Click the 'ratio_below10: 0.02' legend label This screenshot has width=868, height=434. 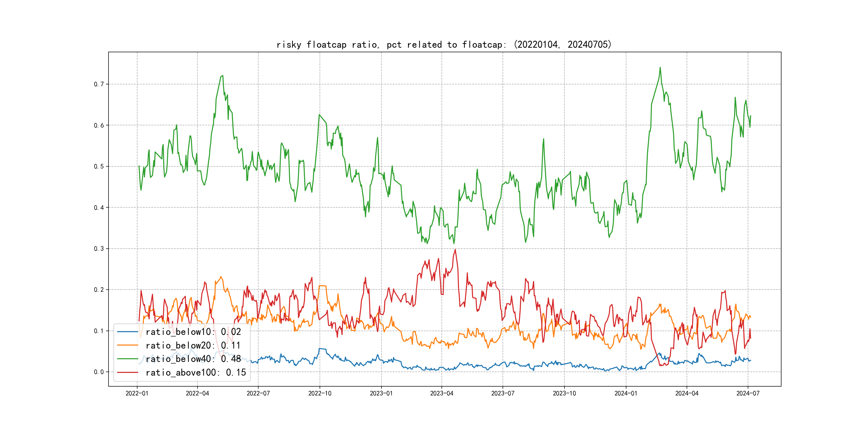(193, 332)
